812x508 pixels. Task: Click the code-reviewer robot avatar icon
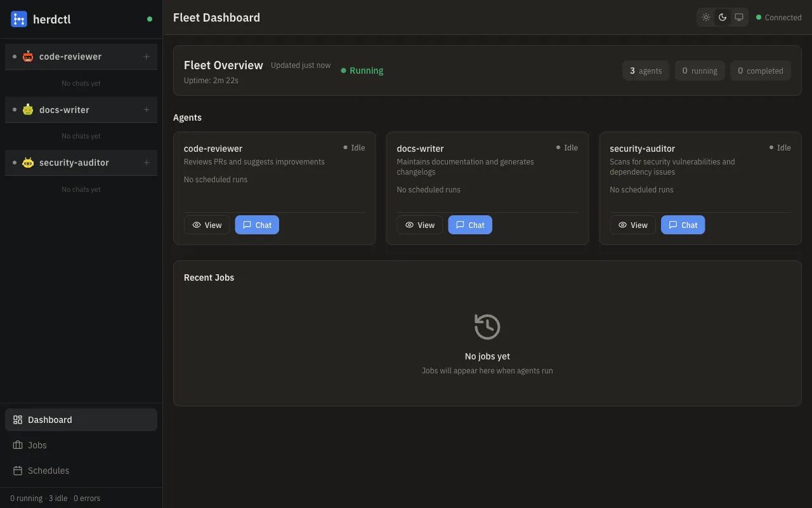click(28, 56)
